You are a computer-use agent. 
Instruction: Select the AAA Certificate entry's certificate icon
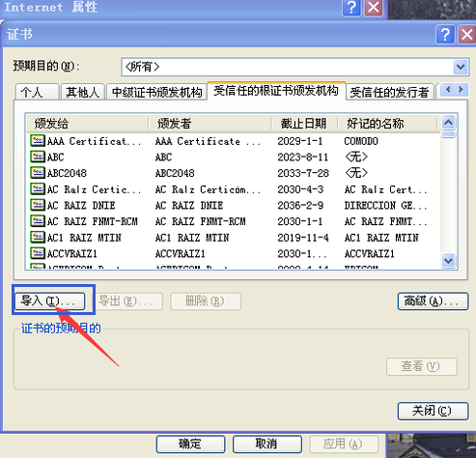click(x=38, y=141)
